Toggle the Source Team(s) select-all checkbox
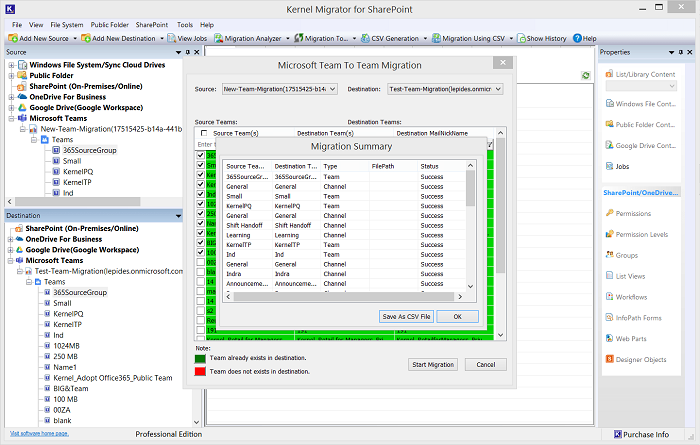700x445 pixels. pos(204,133)
